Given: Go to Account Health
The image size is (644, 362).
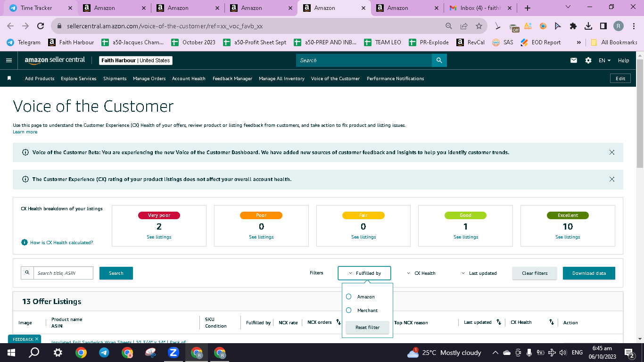Looking at the screenshot, I should point(189,79).
